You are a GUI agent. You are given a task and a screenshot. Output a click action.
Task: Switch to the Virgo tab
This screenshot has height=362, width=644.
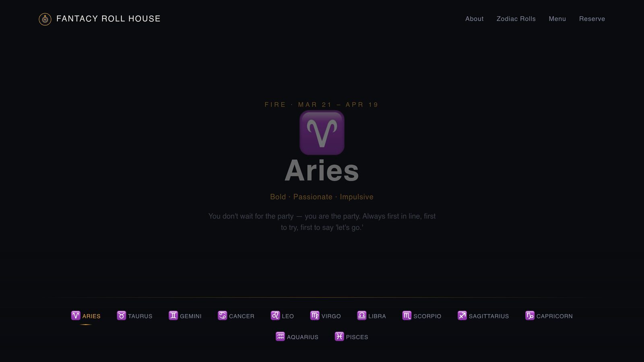326,316
